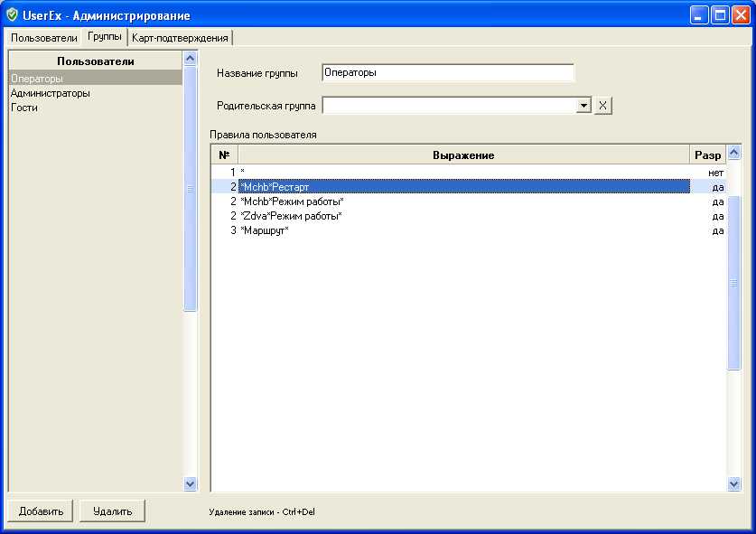Click the Разр column header
Screen dimensions: 756x534
(x=707, y=155)
